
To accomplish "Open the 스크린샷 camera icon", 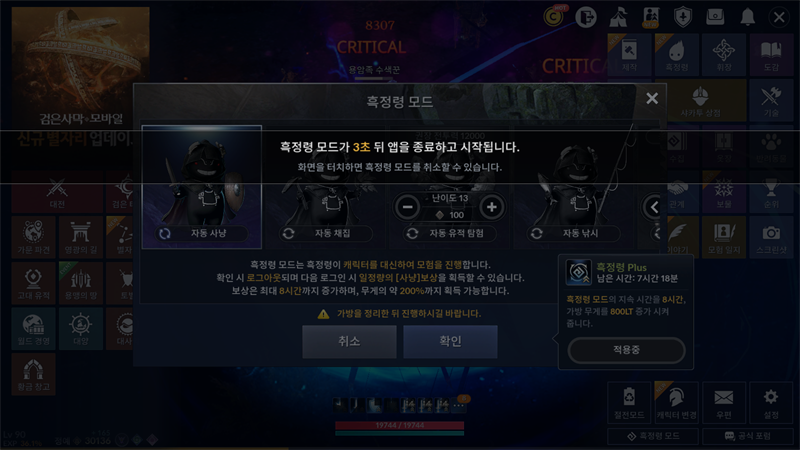I will point(771,237).
